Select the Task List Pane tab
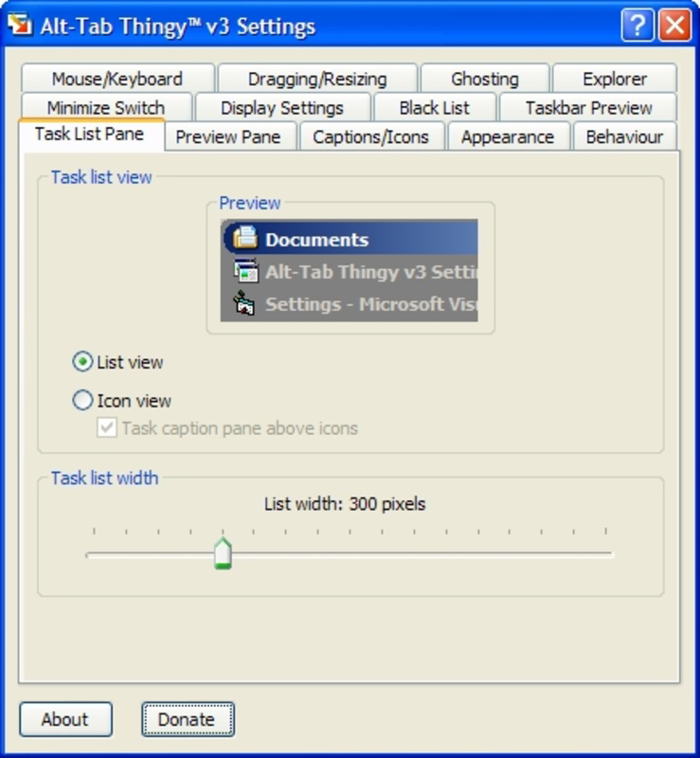 90,134
